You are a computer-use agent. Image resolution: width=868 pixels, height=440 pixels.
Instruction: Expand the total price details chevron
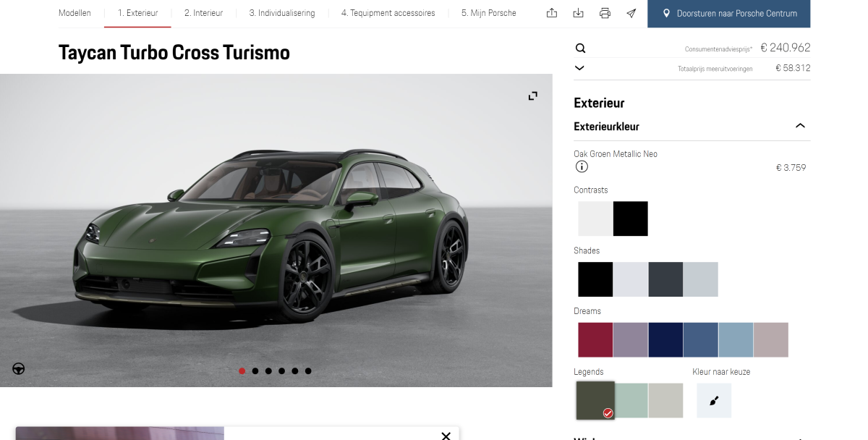579,68
